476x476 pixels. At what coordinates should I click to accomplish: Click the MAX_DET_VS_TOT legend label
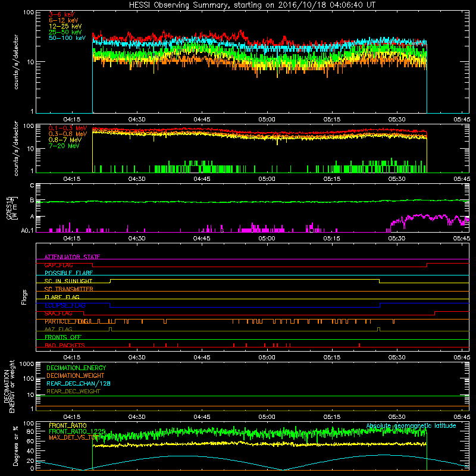pyautogui.click(x=74, y=437)
